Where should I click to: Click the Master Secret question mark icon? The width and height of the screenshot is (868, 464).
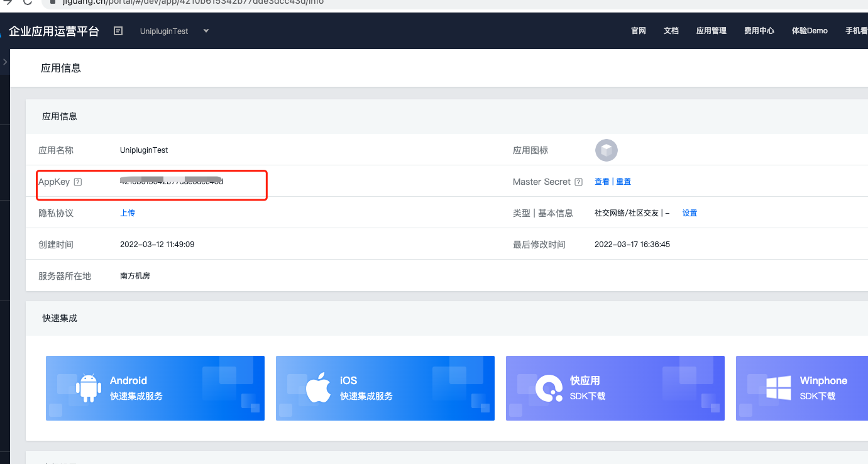point(578,182)
